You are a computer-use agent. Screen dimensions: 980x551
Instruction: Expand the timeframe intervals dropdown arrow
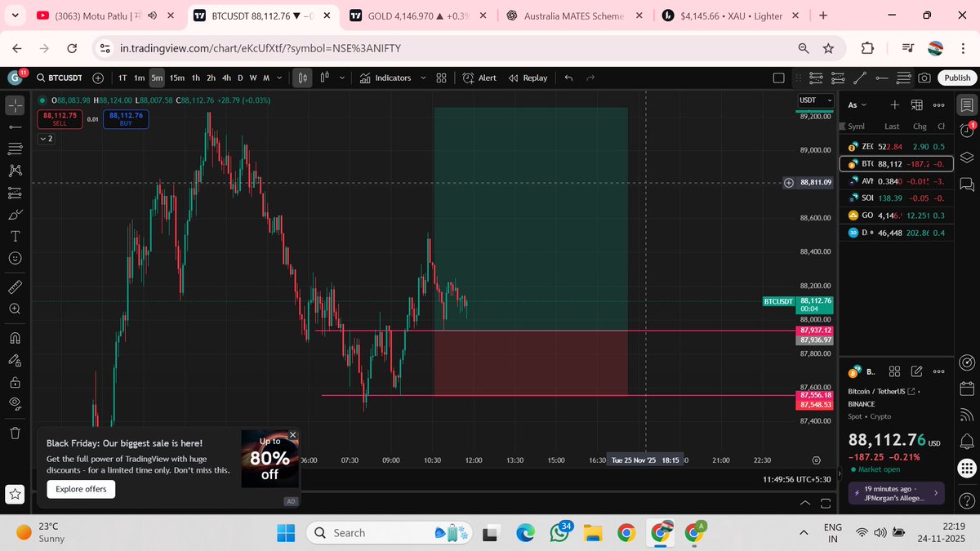pos(280,78)
